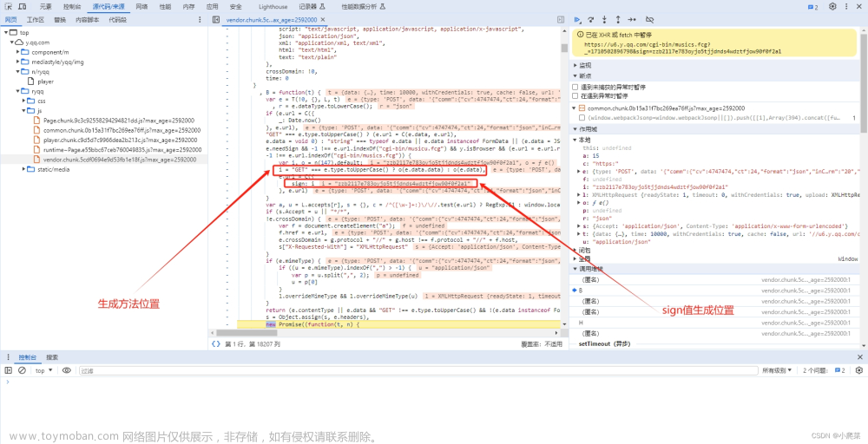Clear the console icon

click(x=23, y=370)
